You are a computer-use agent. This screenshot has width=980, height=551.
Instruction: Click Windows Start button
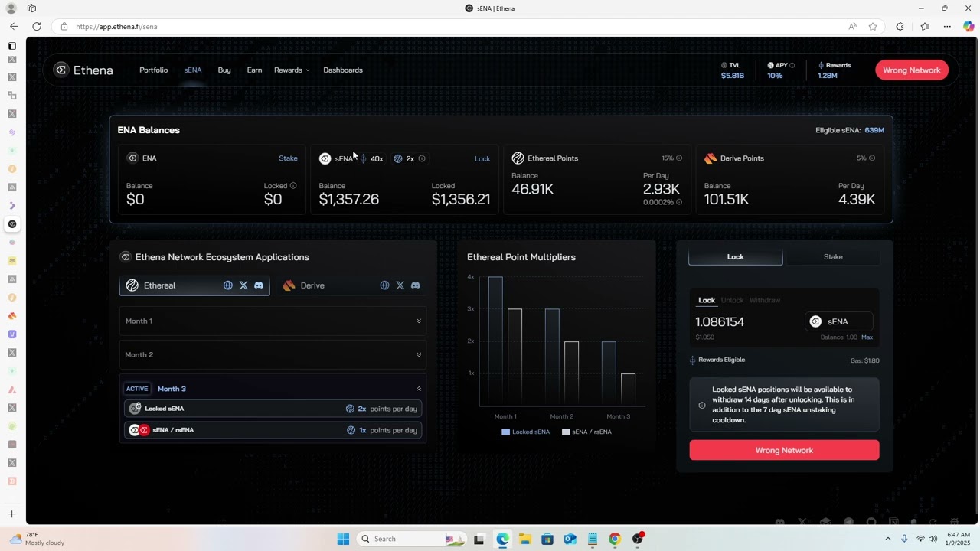coord(343,539)
